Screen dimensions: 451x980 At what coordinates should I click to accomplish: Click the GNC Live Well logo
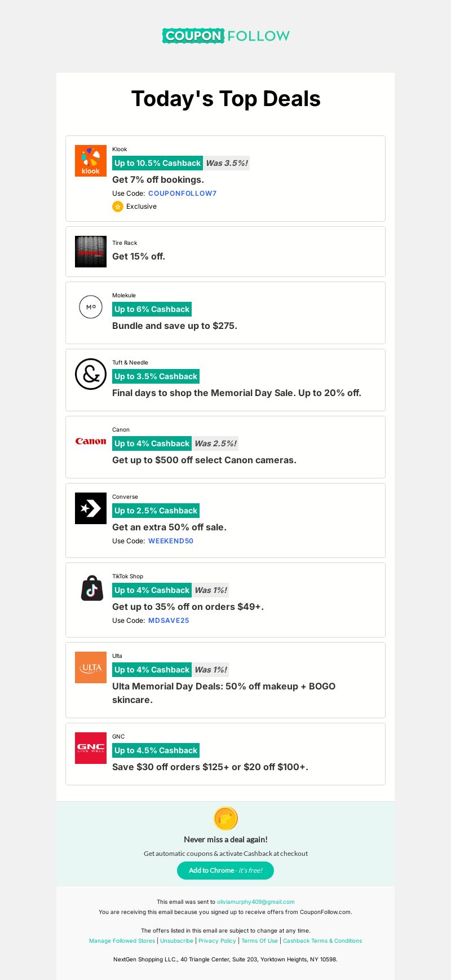tap(91, 748)
